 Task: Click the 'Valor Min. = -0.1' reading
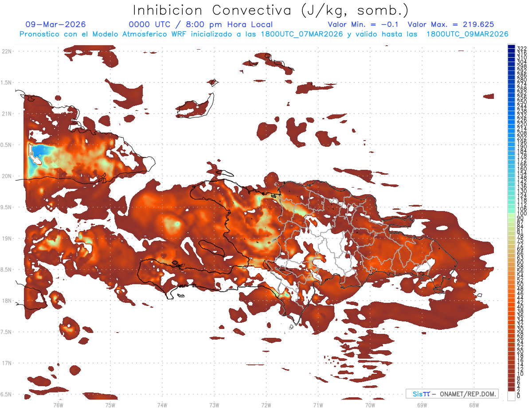[x=364, y=24]
